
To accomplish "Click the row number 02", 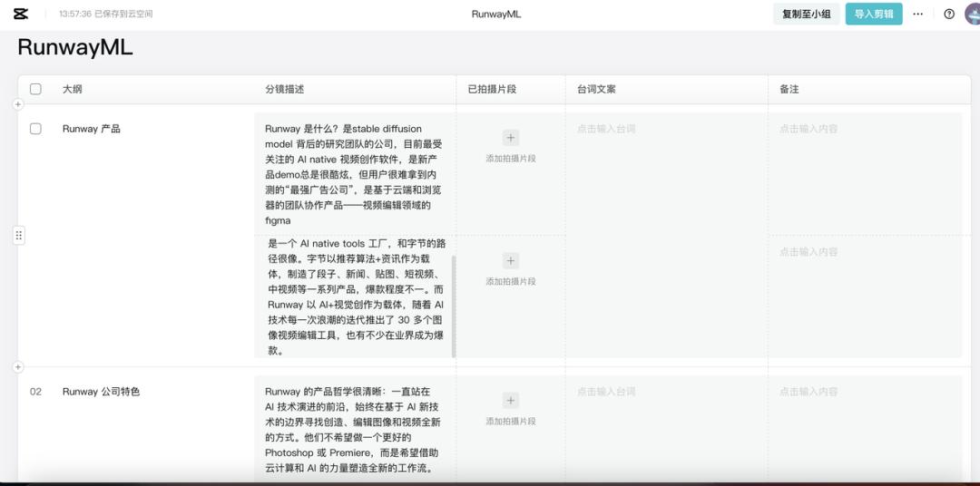I will (35, 392).
